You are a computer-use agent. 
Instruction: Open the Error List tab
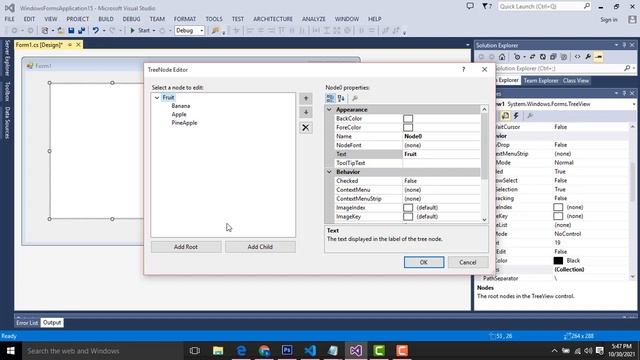click(27, 322)
